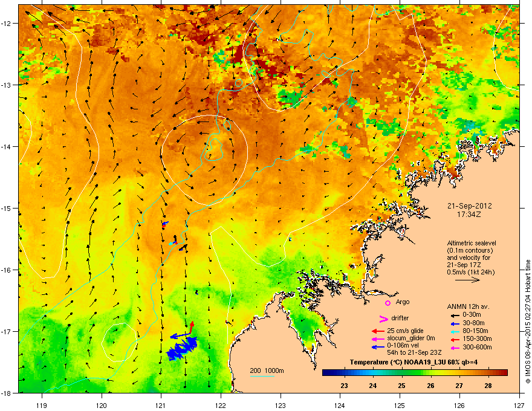The width and height of the screenshot is (532, 411).
Task: Click the latitude axis label -17
Action: (x=6, y=331)
